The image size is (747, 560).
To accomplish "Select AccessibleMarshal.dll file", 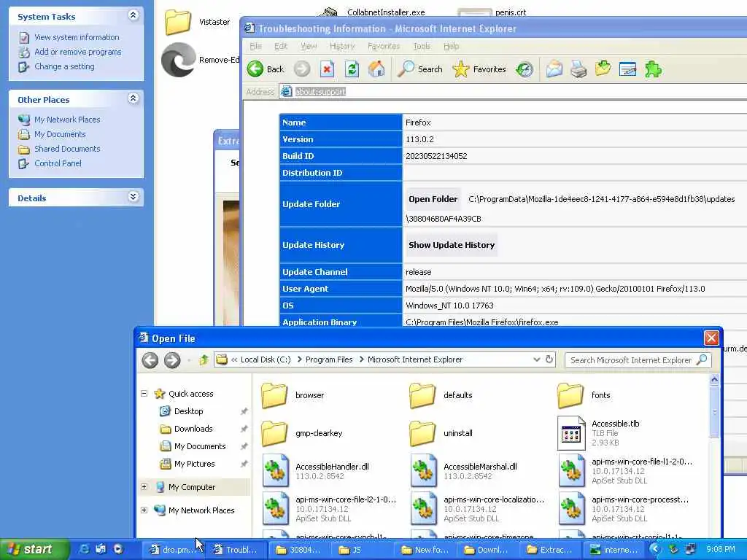I will tap(464, 470).
